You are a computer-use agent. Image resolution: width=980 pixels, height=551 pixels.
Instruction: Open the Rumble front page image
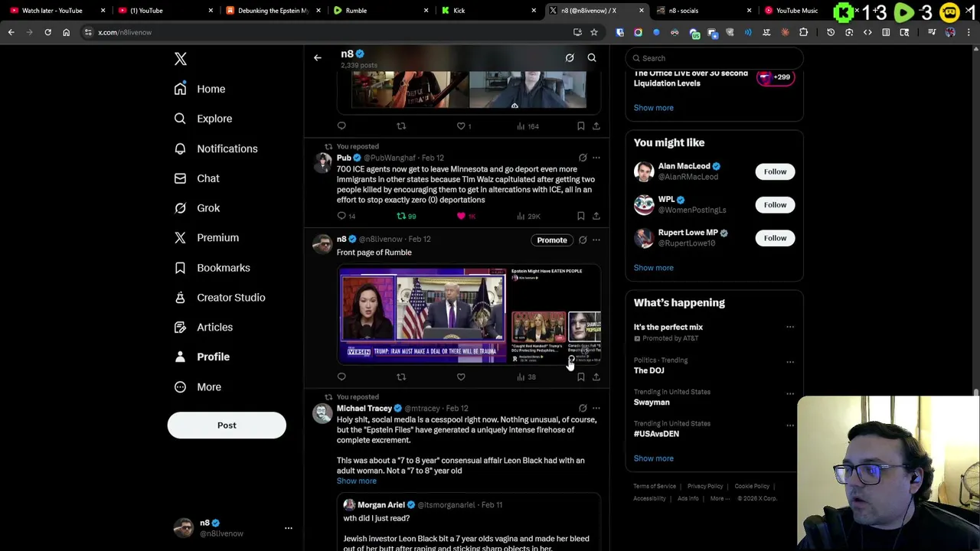click(469, 315)
